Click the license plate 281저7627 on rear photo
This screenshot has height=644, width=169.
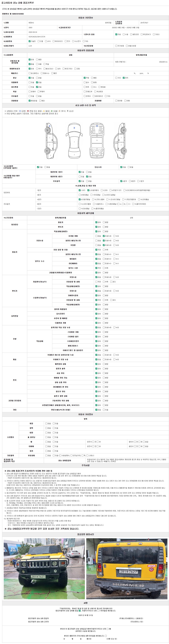pyautogui.click(x=128, y=572)
